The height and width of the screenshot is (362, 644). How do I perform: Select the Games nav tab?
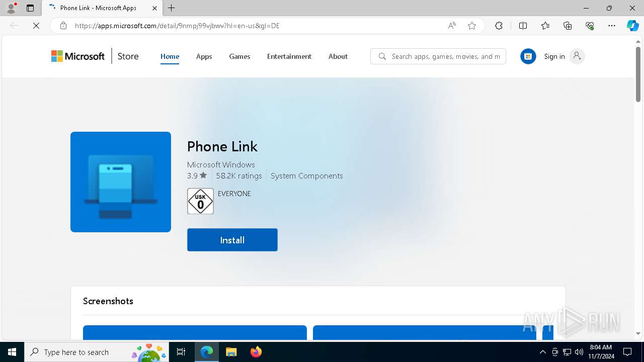point(239,56)
